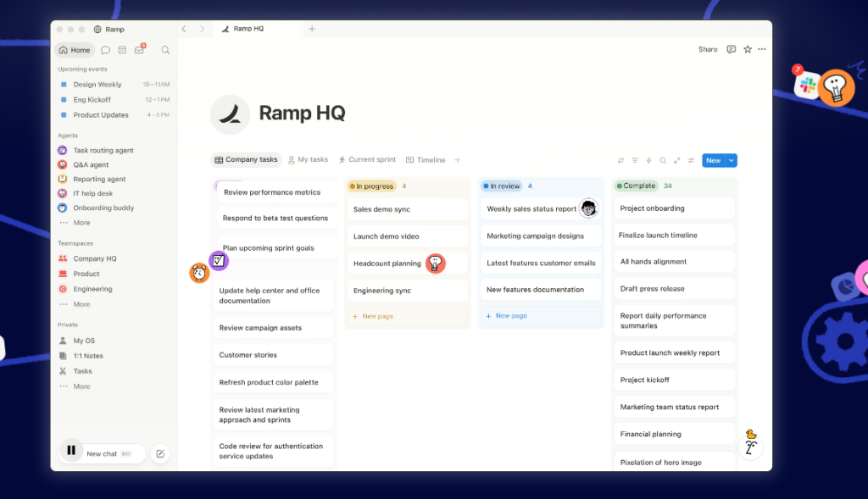Open page comments icon next to Share
The width and height of the screenshot is (868, 499).
point(732,49)
